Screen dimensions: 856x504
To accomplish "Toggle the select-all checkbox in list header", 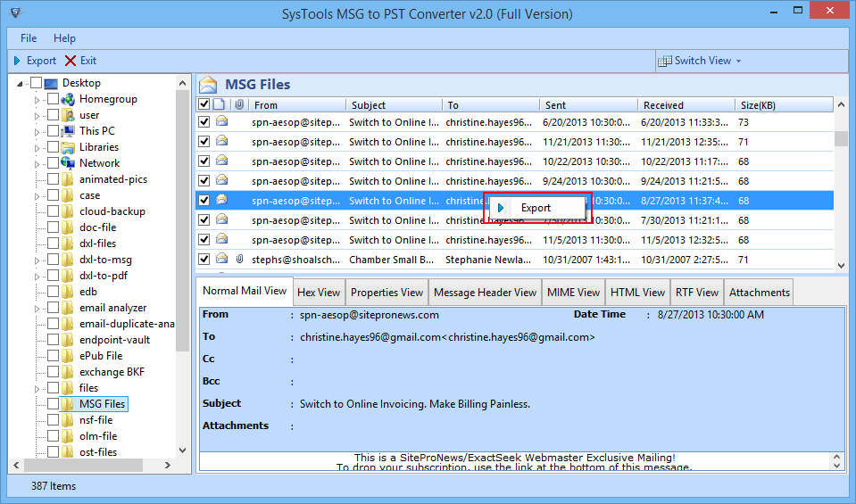I will click(204, 105).
